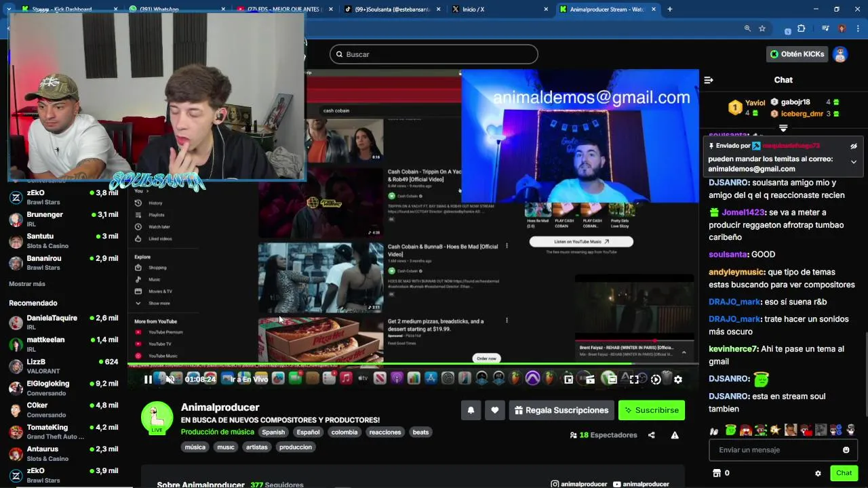Open gabojr18 leaderboard entry
868x488 pixels.
[805, 102]
